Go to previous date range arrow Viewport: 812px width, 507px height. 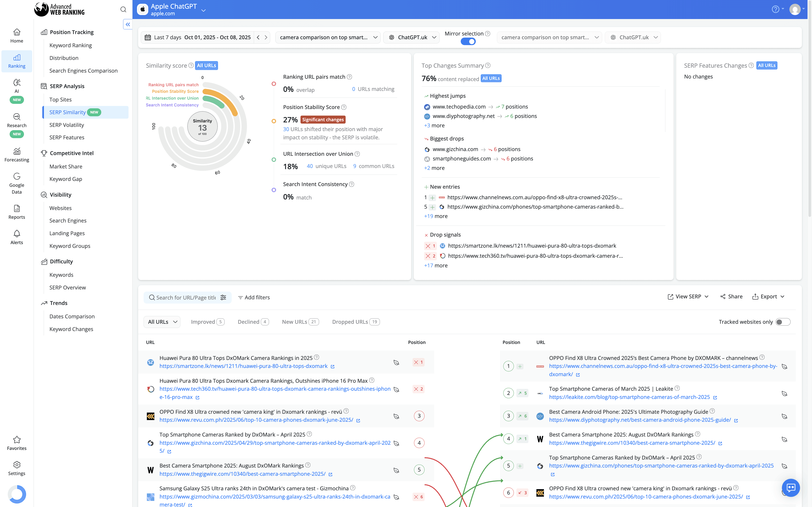(258, 37)
